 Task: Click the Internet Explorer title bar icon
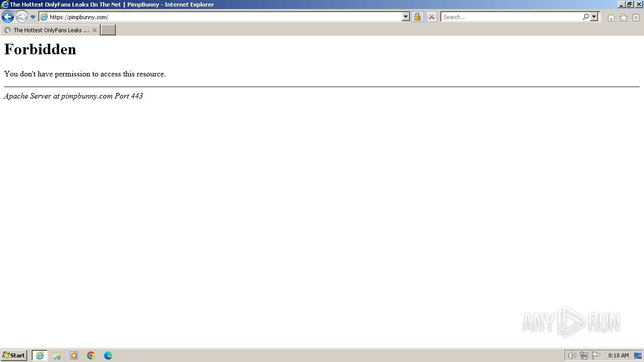point(5,5)
